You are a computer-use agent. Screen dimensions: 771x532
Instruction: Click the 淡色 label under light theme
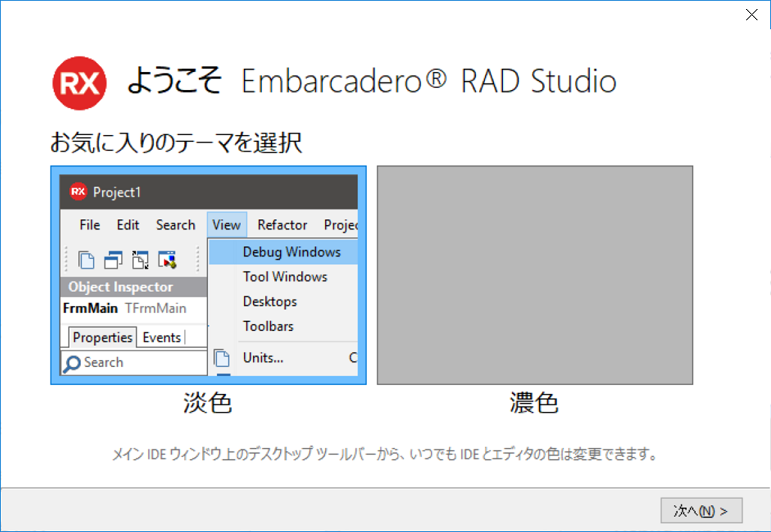pyautogui.click(x=208, y=403)
